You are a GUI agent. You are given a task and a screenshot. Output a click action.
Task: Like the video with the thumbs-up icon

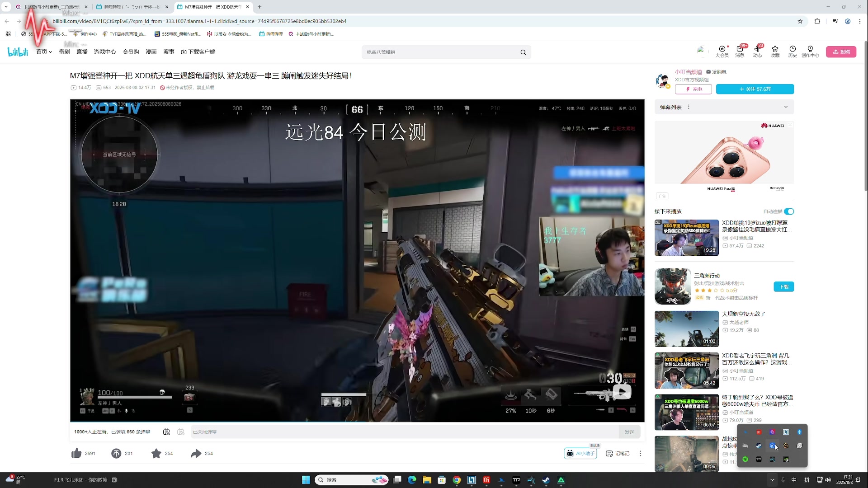point(76,453)
